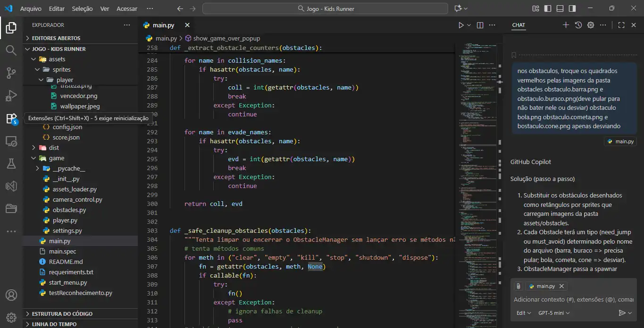Click the chat message input field
The height and width of the screenshot is (328, 644).
(573, 300)
